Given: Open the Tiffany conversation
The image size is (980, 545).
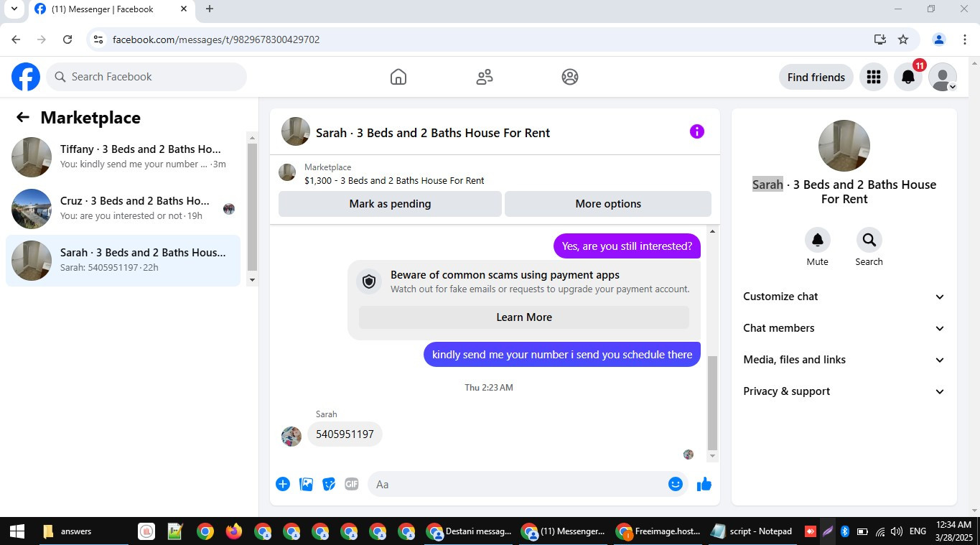Looking at the screenshot, I should [123, 157].
